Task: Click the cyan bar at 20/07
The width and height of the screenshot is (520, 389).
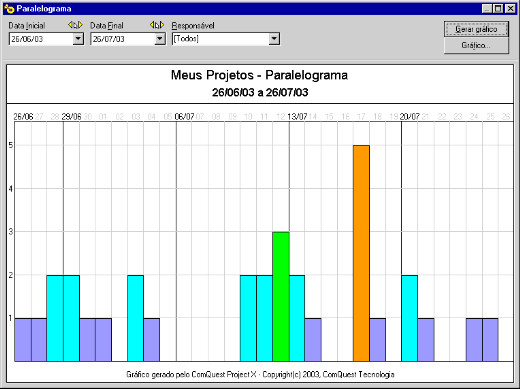Action: coord(409,318)
